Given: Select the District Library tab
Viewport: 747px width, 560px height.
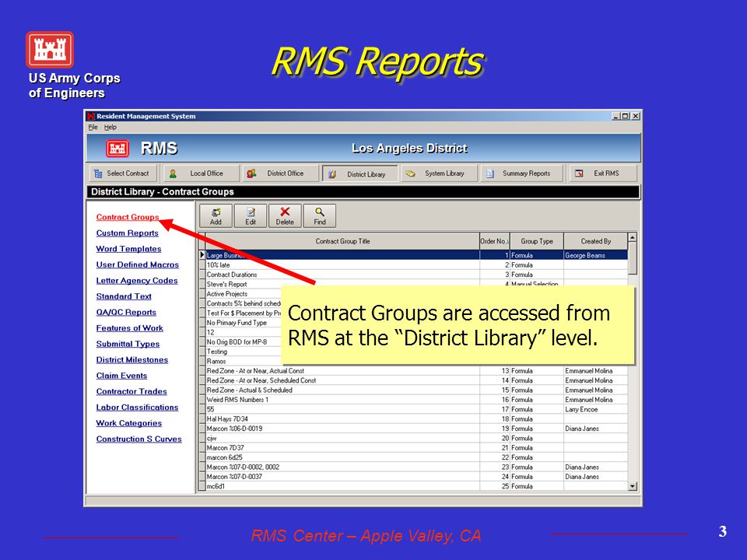Looking at the screenshot, I should point(359,174).
